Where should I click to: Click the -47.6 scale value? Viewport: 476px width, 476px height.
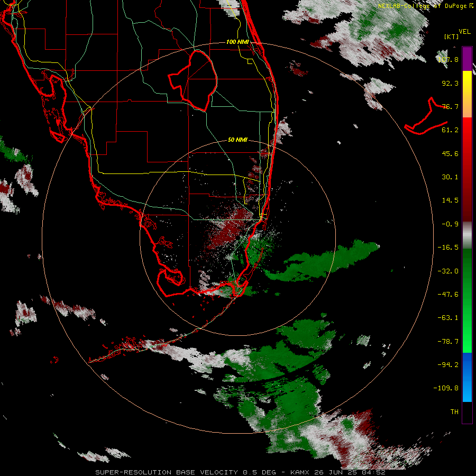tap(448, 295)
